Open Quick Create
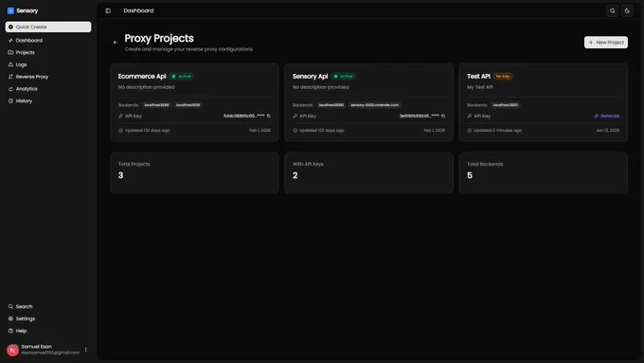 [x=48, y=27]
